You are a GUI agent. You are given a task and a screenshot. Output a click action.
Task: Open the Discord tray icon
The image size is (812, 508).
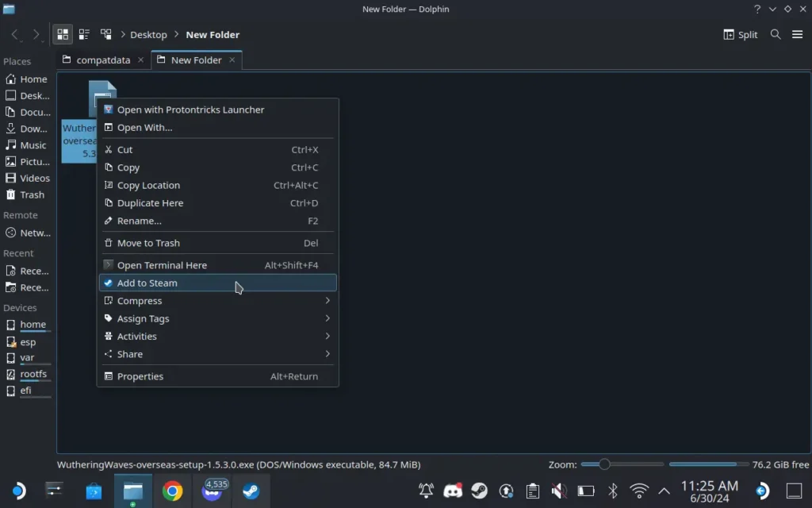click(x=453, y=491)
